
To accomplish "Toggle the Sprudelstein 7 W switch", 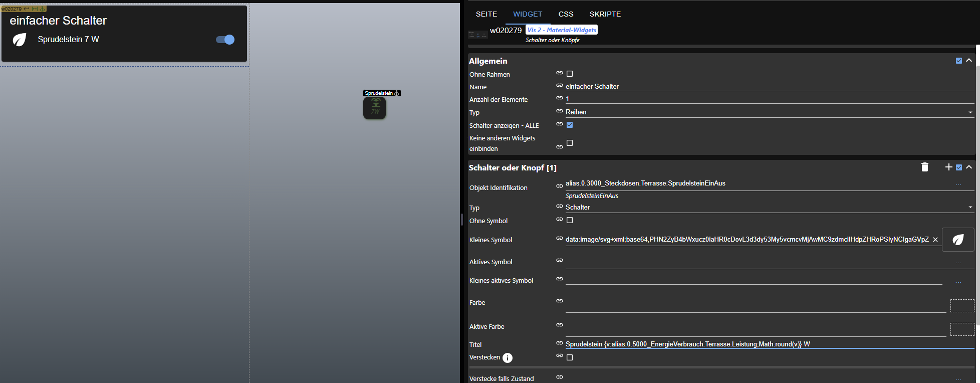I will 225,40.
